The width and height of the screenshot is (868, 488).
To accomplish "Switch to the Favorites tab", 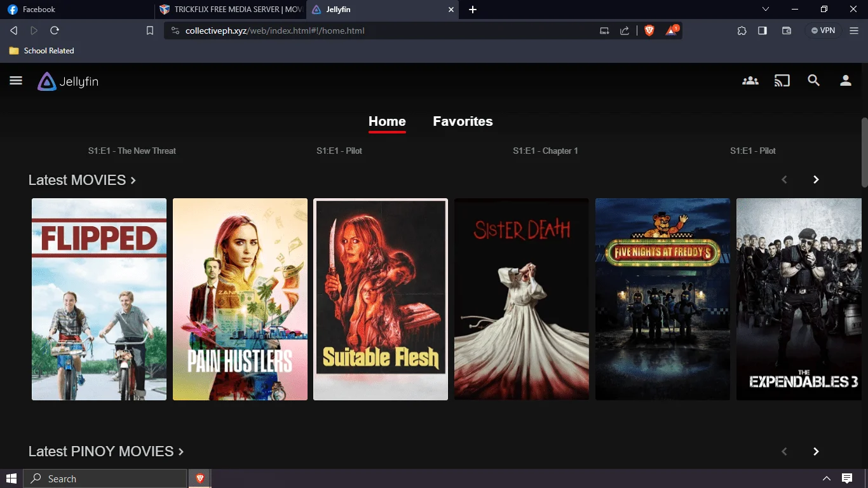I will tap(463, 121).
